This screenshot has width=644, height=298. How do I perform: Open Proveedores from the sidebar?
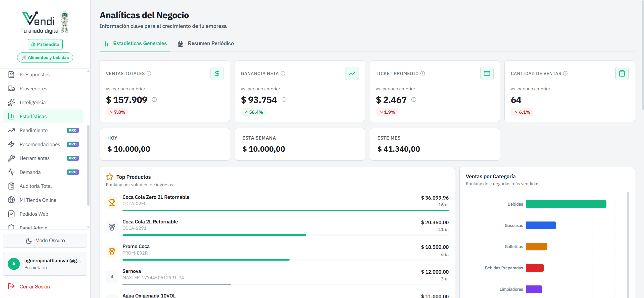coord(33,88)
